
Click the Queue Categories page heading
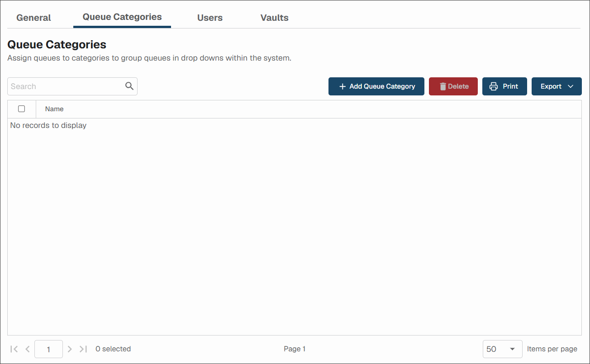click(57, 44)
